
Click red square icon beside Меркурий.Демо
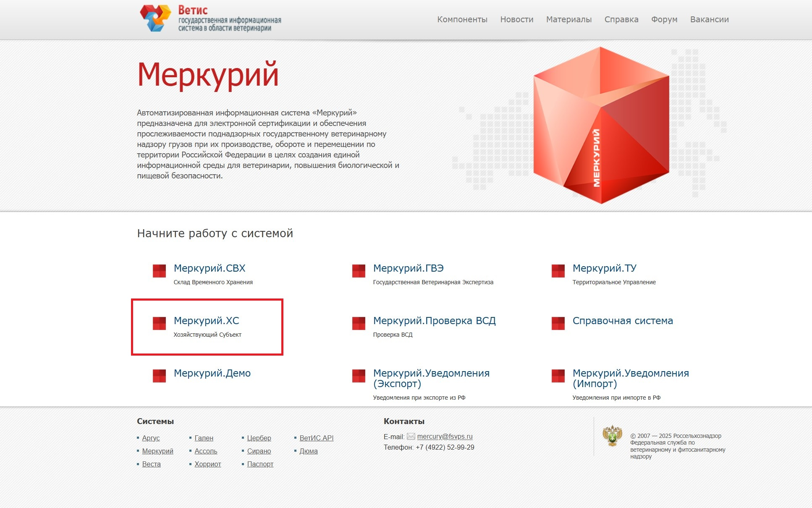[159, 376]
